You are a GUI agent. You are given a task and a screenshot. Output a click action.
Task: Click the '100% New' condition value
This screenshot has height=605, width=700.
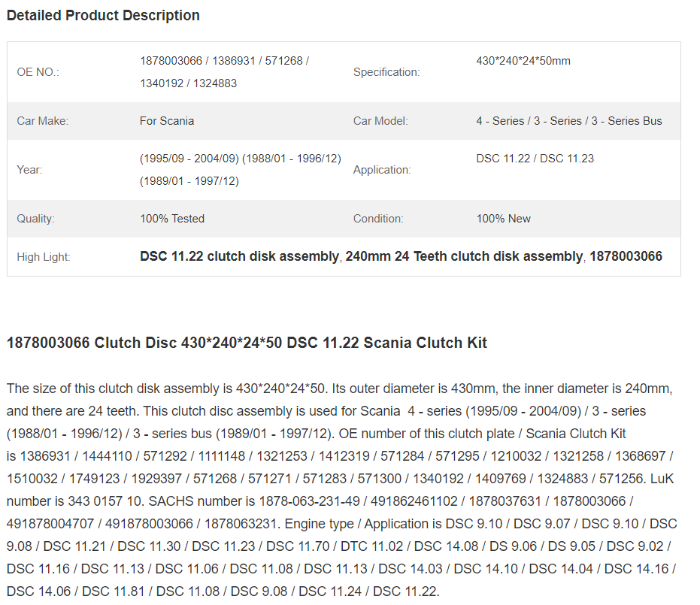(504, 219)
